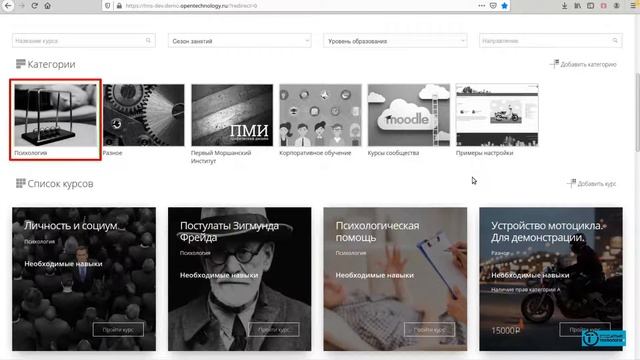Open the browser hamburger menu
The height and width of the screenshot is (360, 640).
point(633,6)
